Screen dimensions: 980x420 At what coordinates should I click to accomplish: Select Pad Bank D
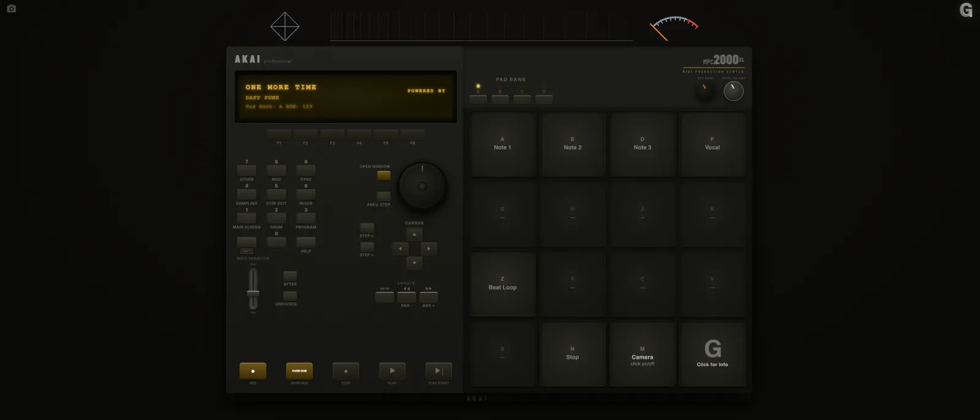point(544,99)
